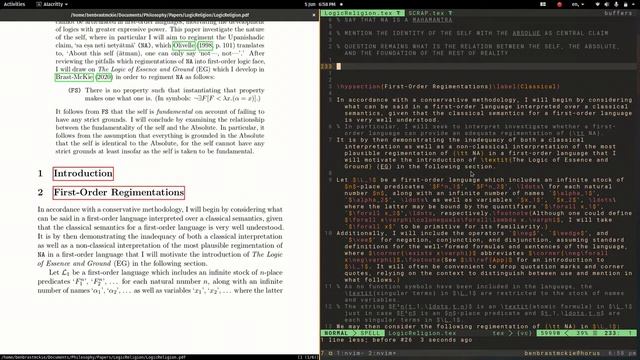Click 'It follows from FS that the self' paragraph
Screen dimensions: 640x360
tap(160, 131)
